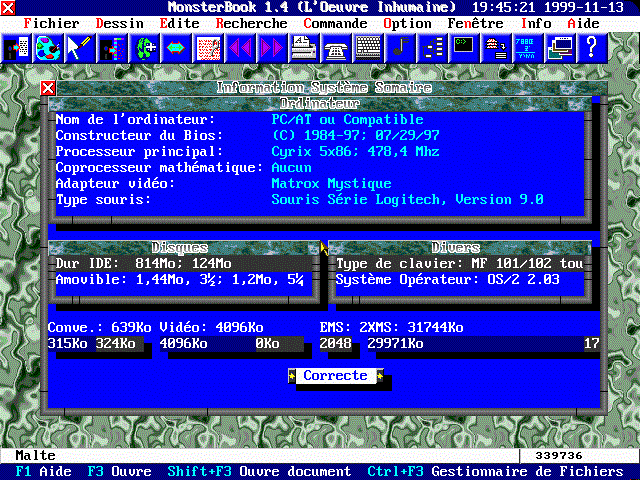The width and height of the screenshot is (640, 480).
Task: Click the floppy-to-color-grid icon
Action: click(112, 48)
